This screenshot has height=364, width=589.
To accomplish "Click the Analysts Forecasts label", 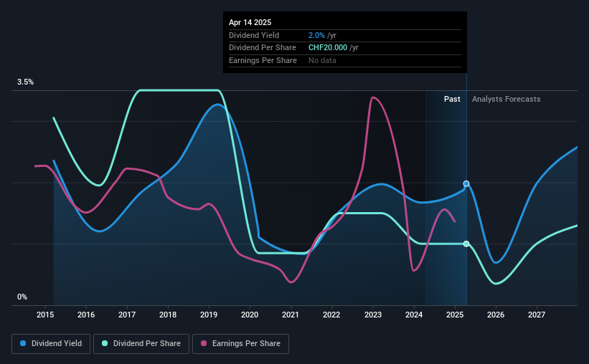I will pos(506,99).
